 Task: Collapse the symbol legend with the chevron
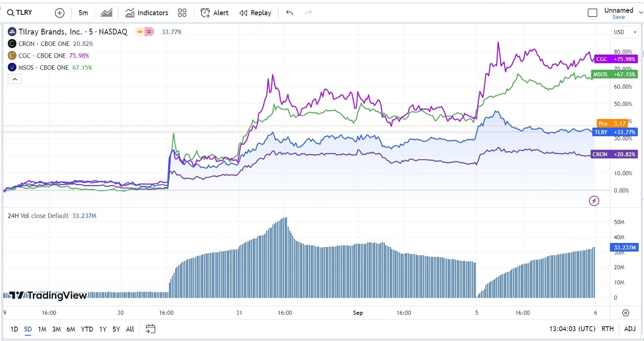(15, 79)
